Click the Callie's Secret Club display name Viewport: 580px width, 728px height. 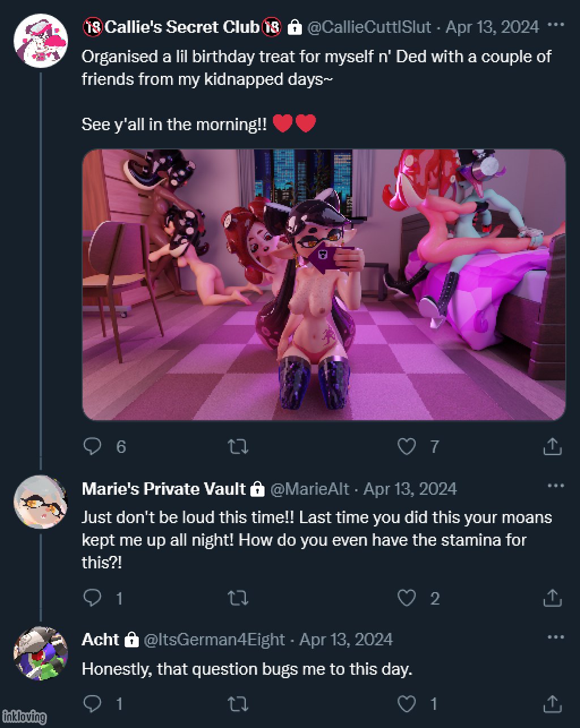pos(182,27)
